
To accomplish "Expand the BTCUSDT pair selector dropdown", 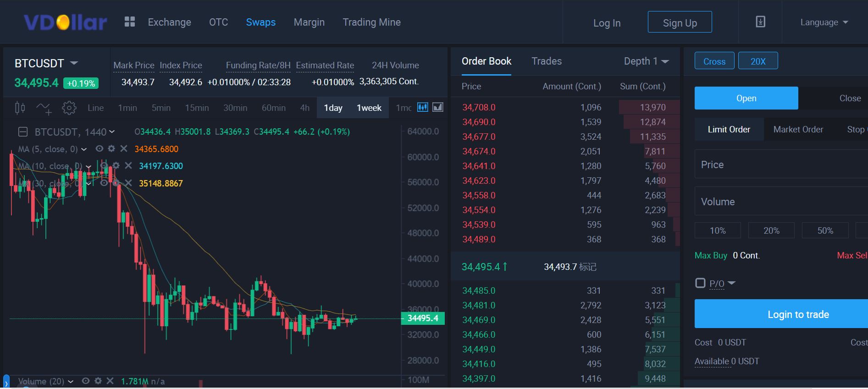I will tap(74, 63).
